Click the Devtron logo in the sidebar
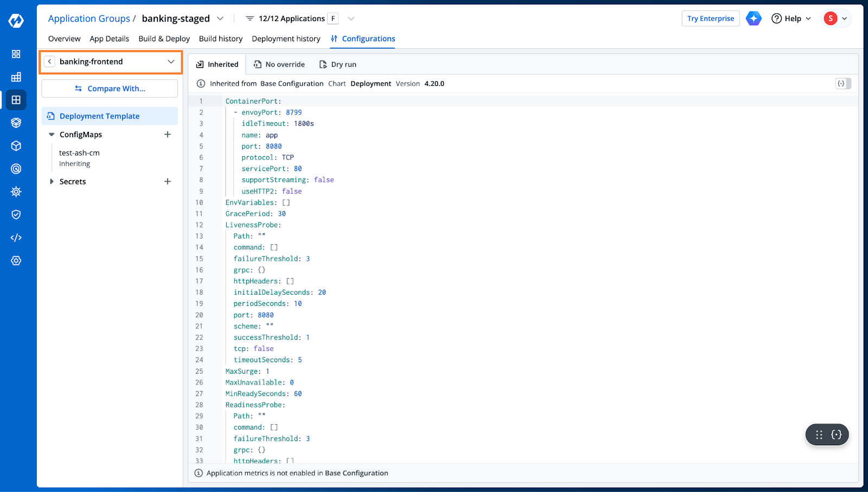The image size is (868, 492). pos(16,21)
